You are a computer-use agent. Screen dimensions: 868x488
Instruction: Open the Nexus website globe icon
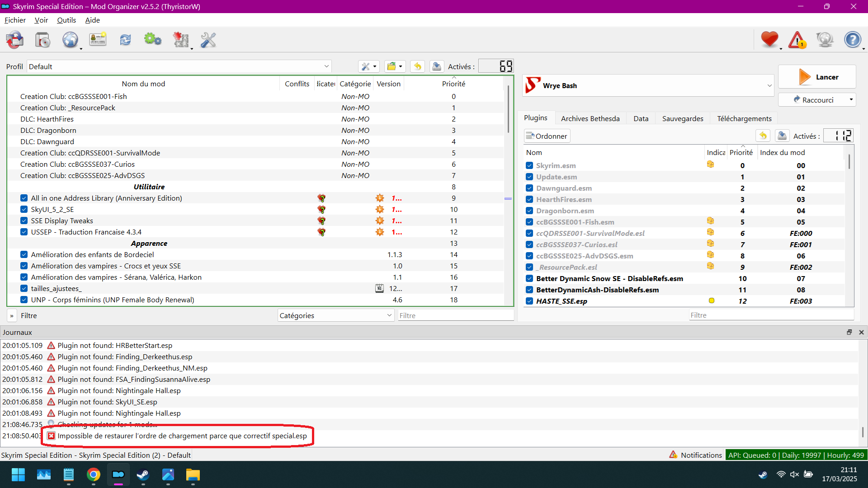71,40
